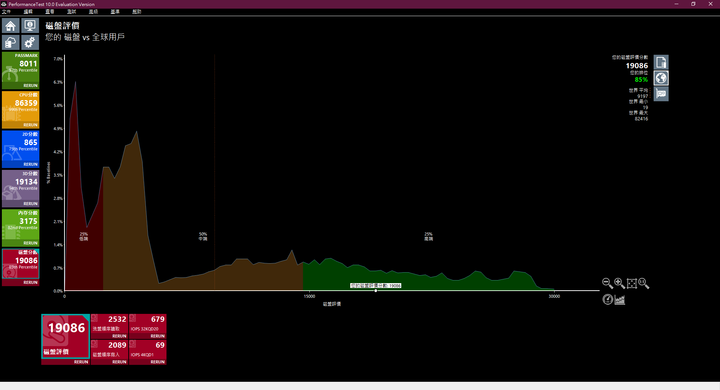This screenshot has height=390, width=720.
Task: Open the fifth menu bar item
Action: click(93, 11)
